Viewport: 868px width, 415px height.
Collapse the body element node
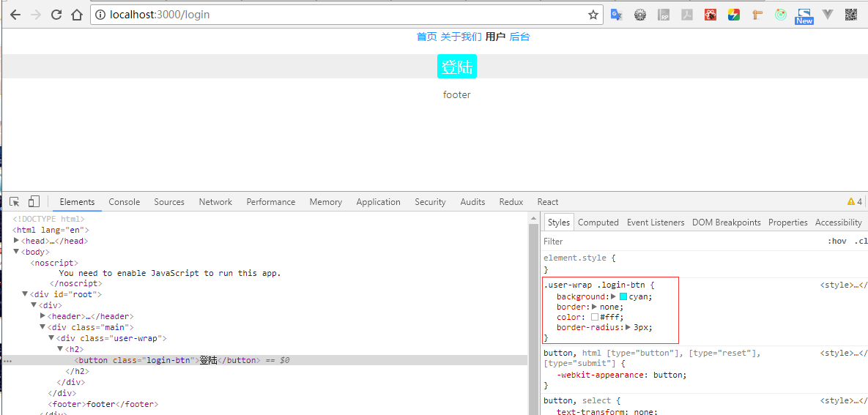coord(17,252)
